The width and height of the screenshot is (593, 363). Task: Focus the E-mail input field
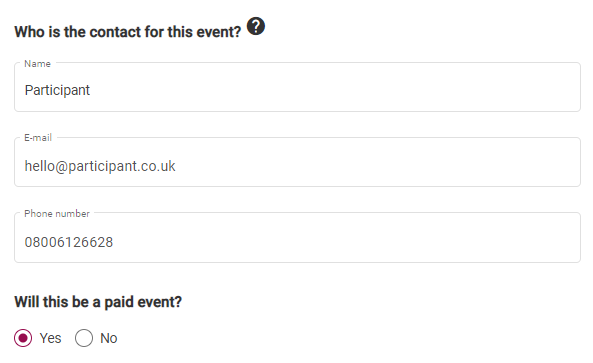(x=297, y=162)
